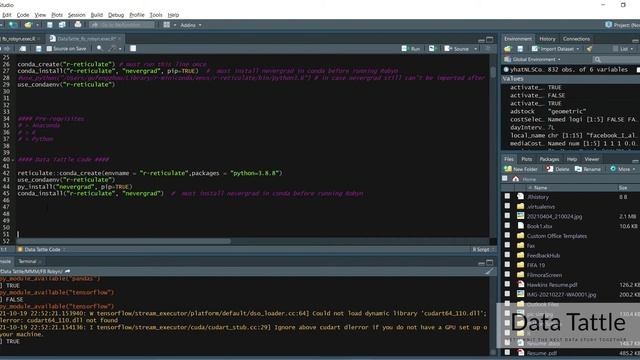Check the box for .virtualenvs folder
Image resolution: width=640 pixels, height=360 pixels.
point(507,206)
